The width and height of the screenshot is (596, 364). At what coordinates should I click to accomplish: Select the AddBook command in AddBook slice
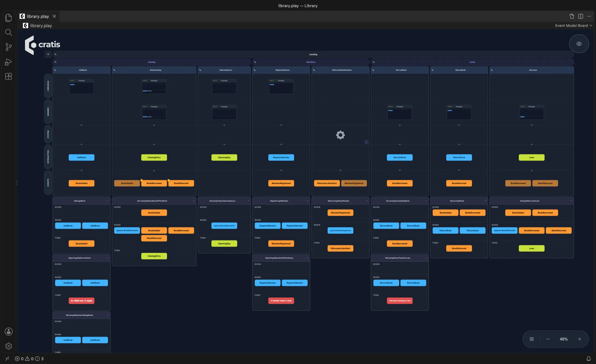[81, 157]
